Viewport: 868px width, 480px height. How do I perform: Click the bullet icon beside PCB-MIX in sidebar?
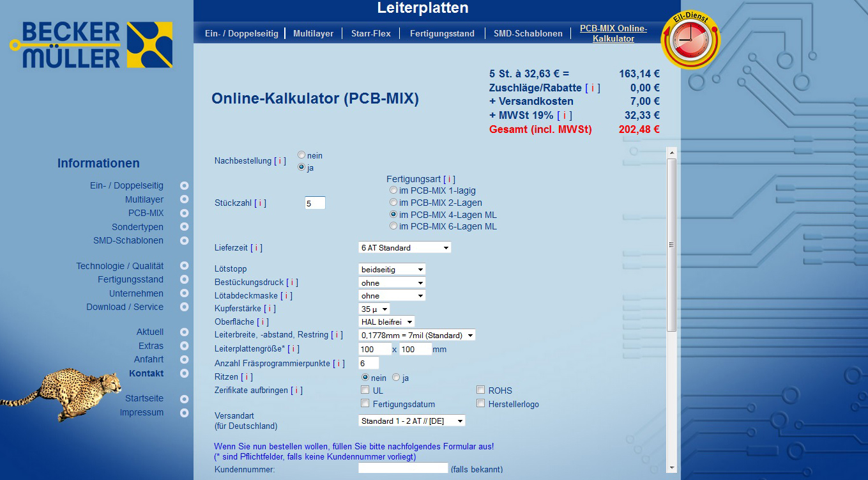click(184, 213)
